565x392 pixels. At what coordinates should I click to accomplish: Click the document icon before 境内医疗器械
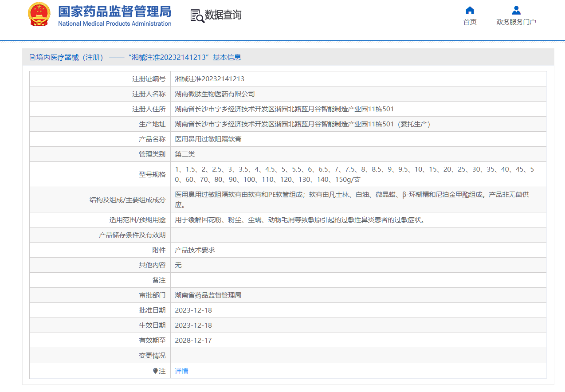click(x=32, y=57)
